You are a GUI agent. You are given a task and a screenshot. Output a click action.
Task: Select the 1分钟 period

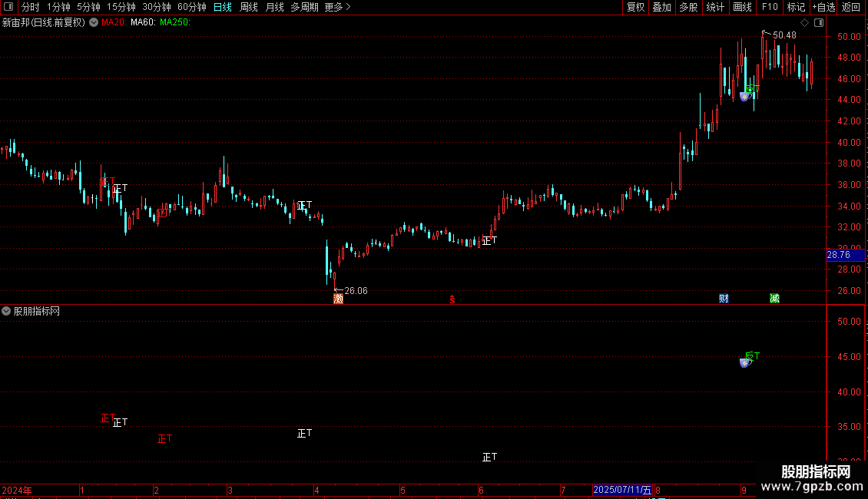tap(58, 7)
